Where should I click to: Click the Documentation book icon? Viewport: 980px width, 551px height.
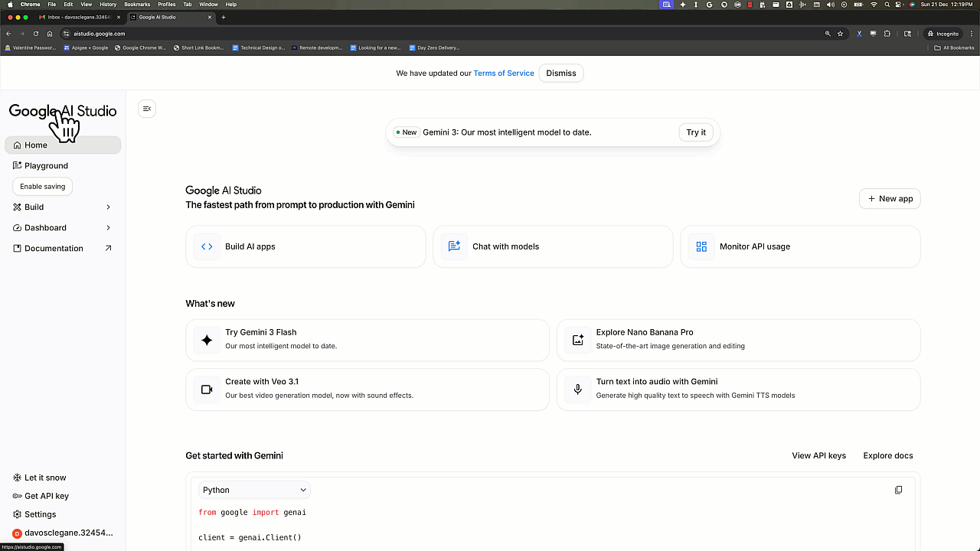(x=18, y=248)
